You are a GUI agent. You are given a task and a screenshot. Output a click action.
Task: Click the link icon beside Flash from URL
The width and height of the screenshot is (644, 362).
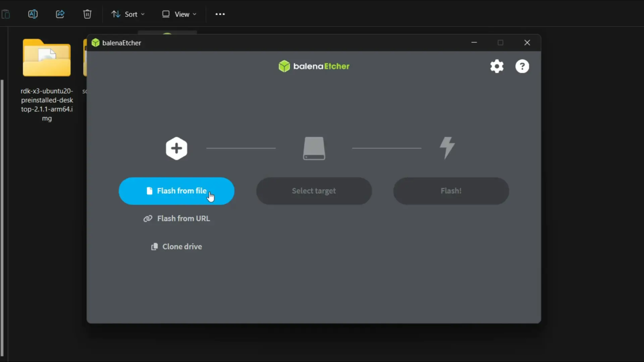(x=148, y=219)
